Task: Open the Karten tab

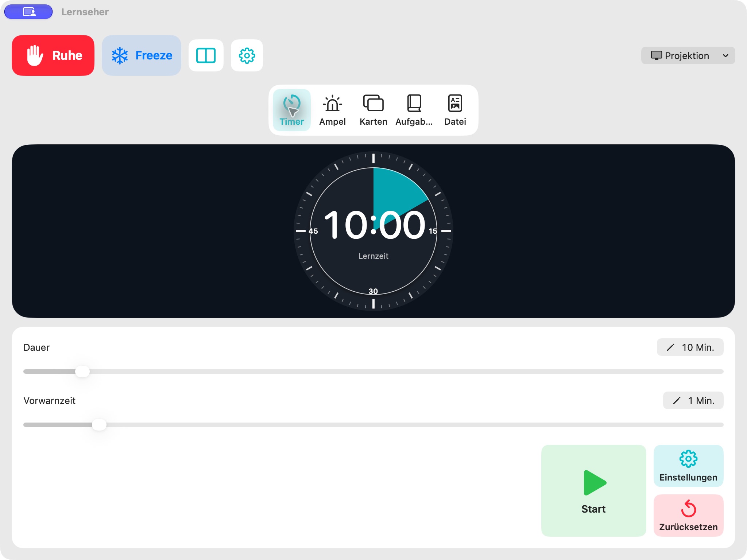Action: [x=373, y=110]
